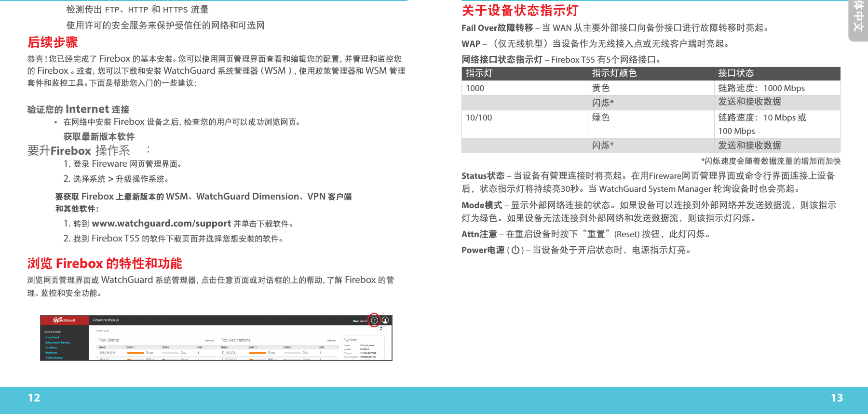Click step 2. 找到 Firebox T55 的软件下载页面
868x414 pixels.
click(x=174, y=239)
